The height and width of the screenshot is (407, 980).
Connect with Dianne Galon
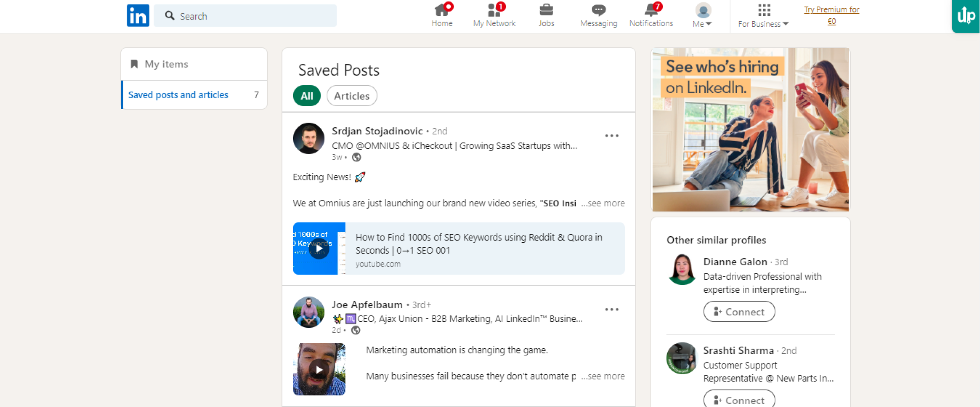(739, 312)
